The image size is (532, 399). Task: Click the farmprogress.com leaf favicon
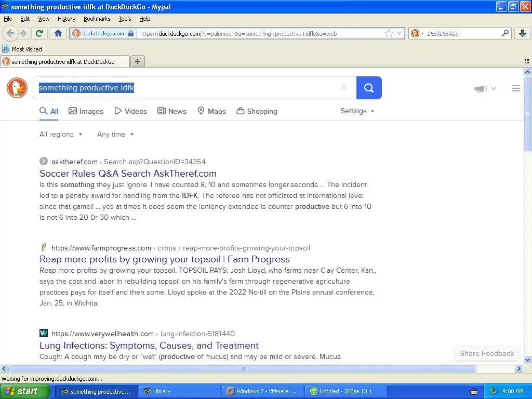tap(44, 247)
